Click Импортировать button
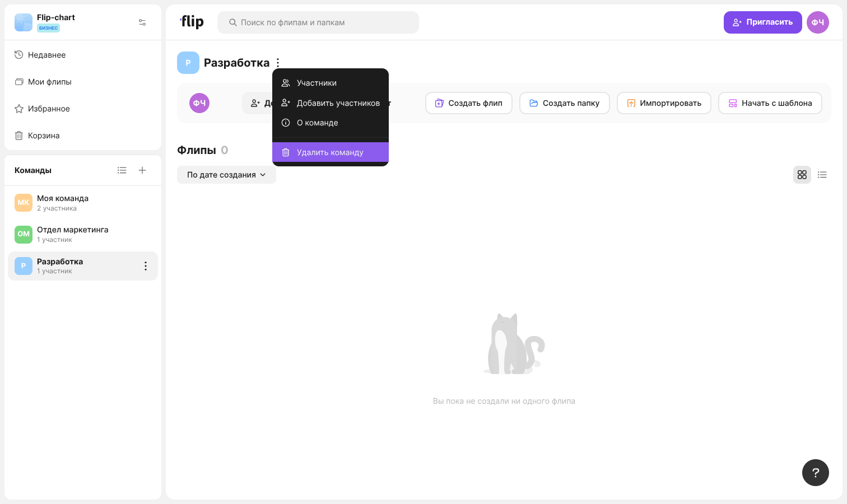The height and width of the screenshot is (504, 847). (664, 103)
